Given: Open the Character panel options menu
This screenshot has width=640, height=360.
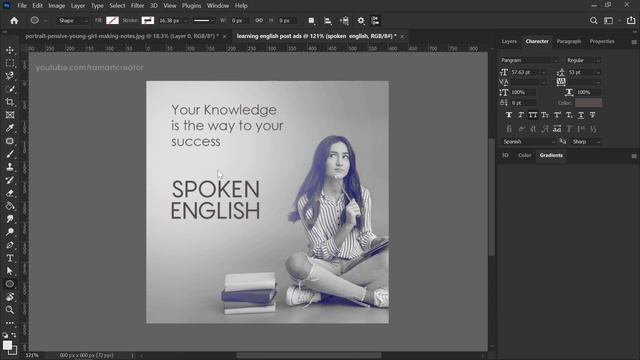Looking at the screenshot, I should [634, 42].
